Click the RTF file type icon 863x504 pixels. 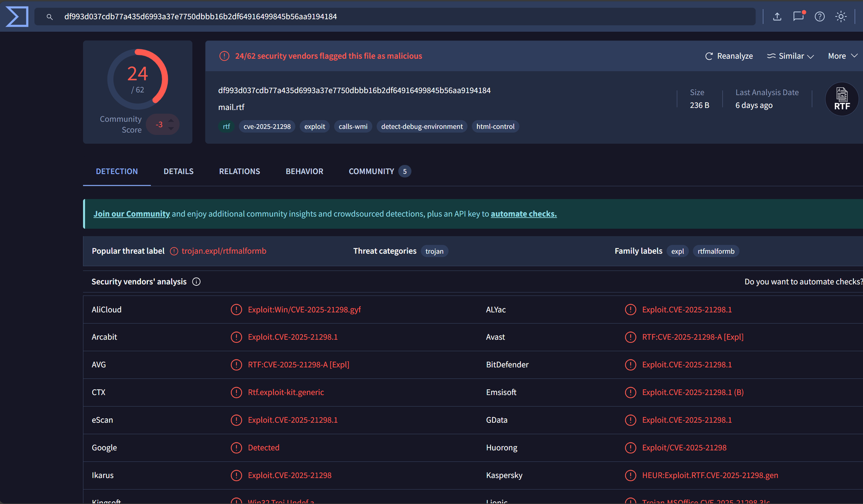[842, 99]
